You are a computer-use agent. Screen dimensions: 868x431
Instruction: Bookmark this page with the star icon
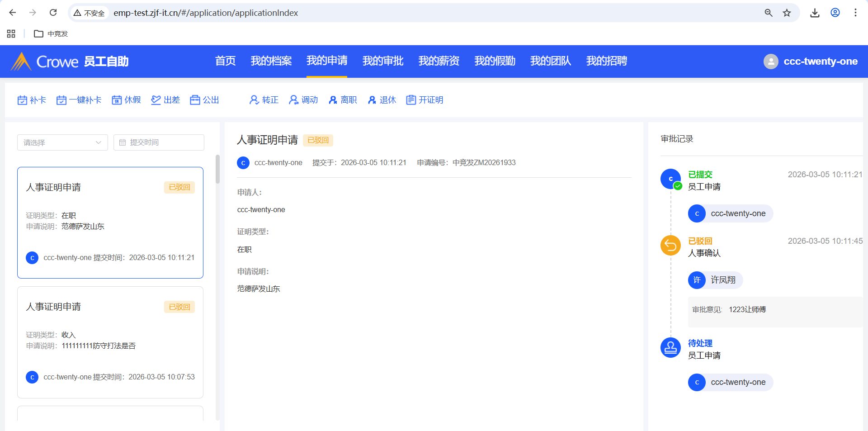[x=787, y=13]
